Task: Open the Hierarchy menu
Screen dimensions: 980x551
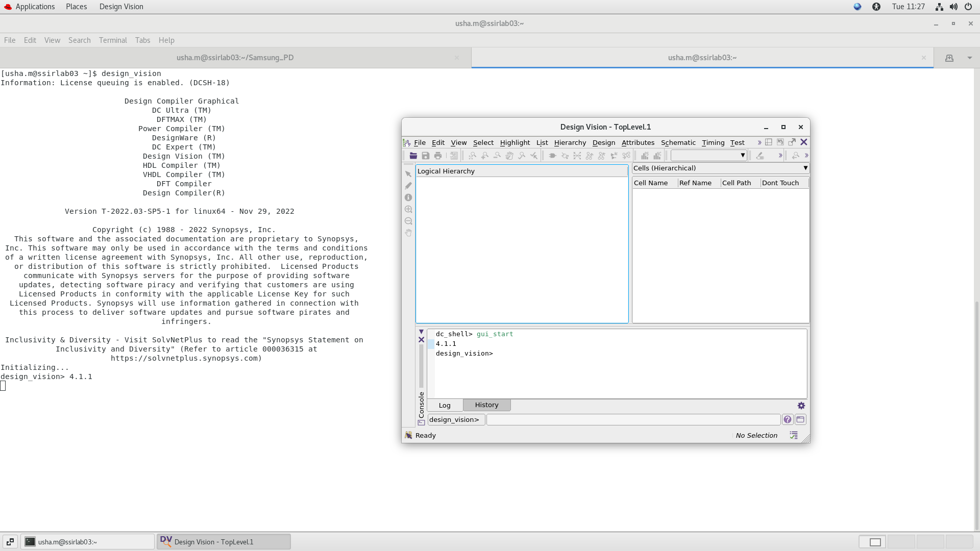Action: [570, 142]
